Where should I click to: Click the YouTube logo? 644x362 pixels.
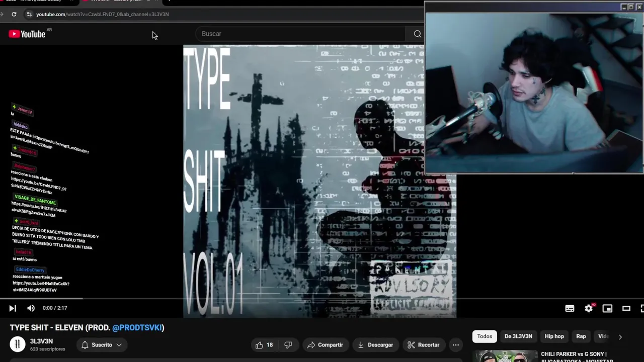tap(27, 34)
